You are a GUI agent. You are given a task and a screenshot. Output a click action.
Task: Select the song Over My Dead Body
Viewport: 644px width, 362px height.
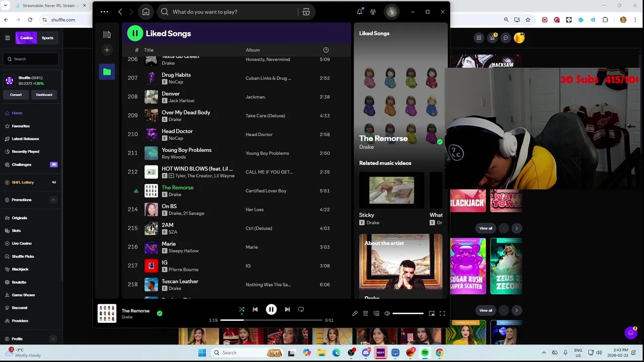[186, 113]
